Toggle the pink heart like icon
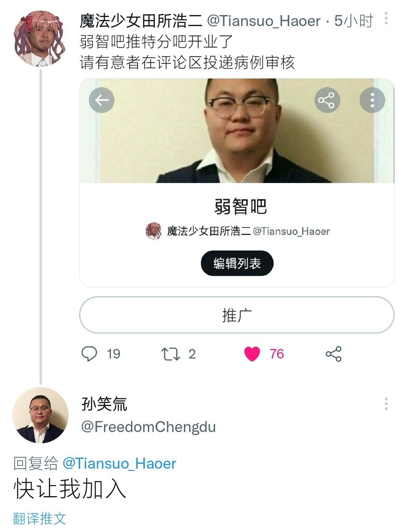The height and width of the screenshot is (532, 407). pos(252,354)
